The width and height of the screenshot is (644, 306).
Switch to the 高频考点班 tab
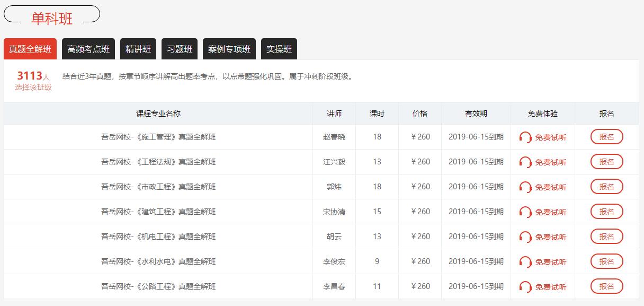click(x=88, y=49)
